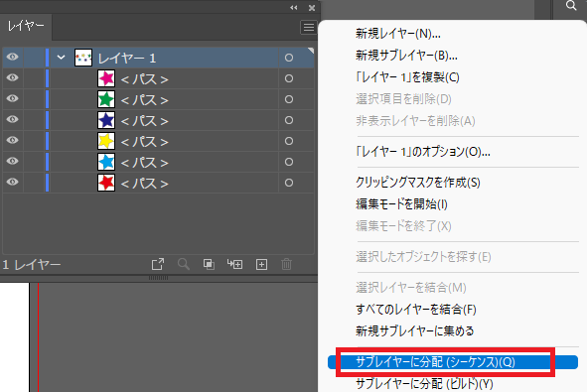Hide the yellow star path via eye icon
This screenshot has height=392, width=587.
point(12,140)
